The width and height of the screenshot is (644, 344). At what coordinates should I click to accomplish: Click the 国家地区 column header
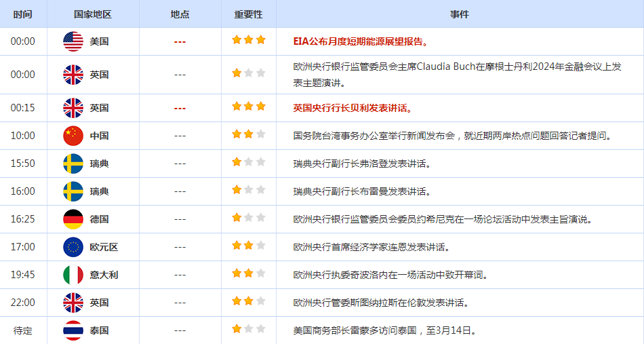pyautogui.click(x=93, y=14)
